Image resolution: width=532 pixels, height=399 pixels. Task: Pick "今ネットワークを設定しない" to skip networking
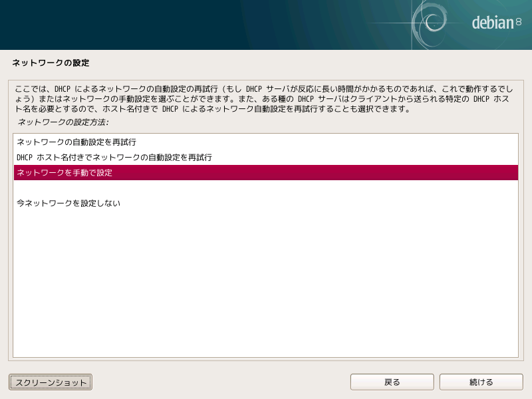coord(68,203)
